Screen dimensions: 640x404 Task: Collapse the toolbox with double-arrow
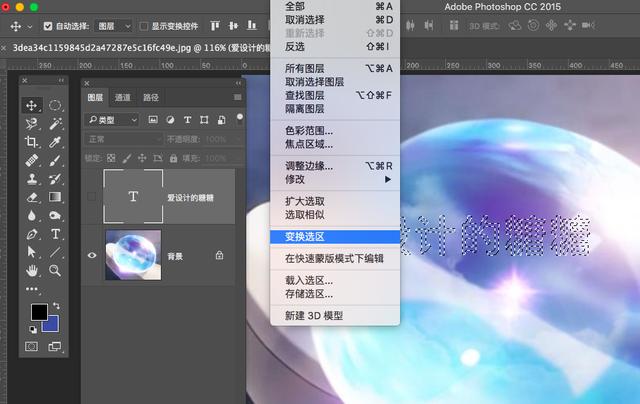tap(61, 80)
